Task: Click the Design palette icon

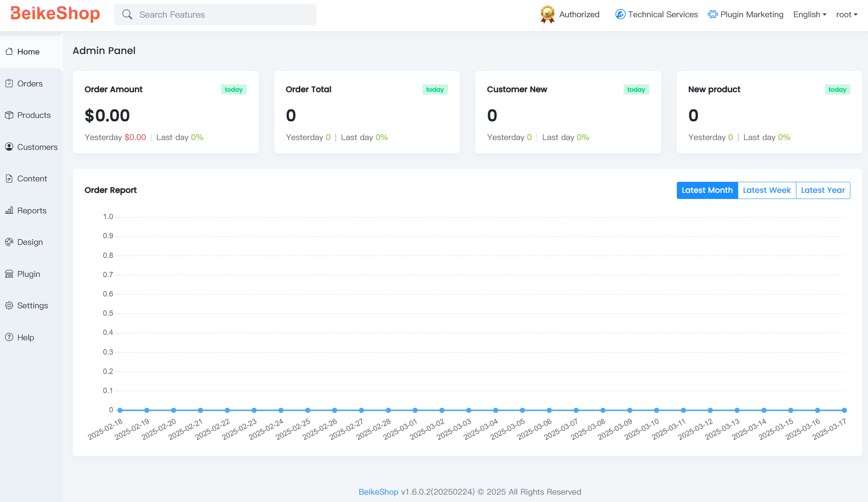Action: pos(9,242)
